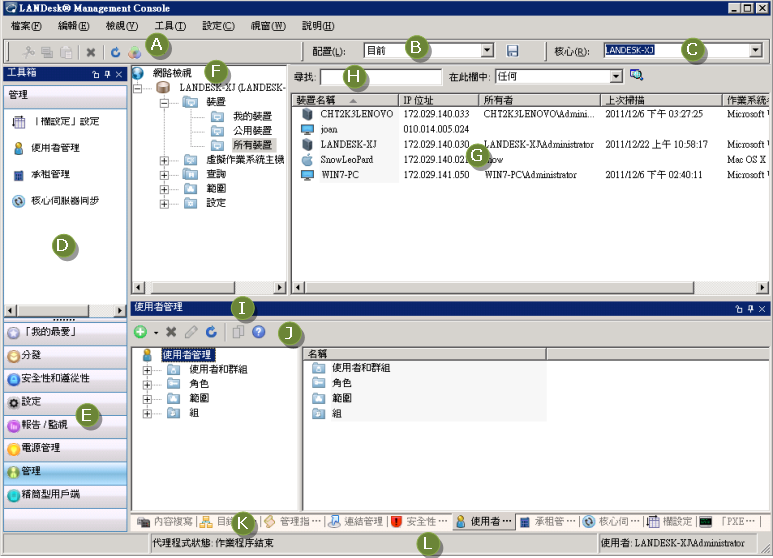
Task: Open 核心伺服器同步 tool in toolbox
Action: (x=55, y=201)
